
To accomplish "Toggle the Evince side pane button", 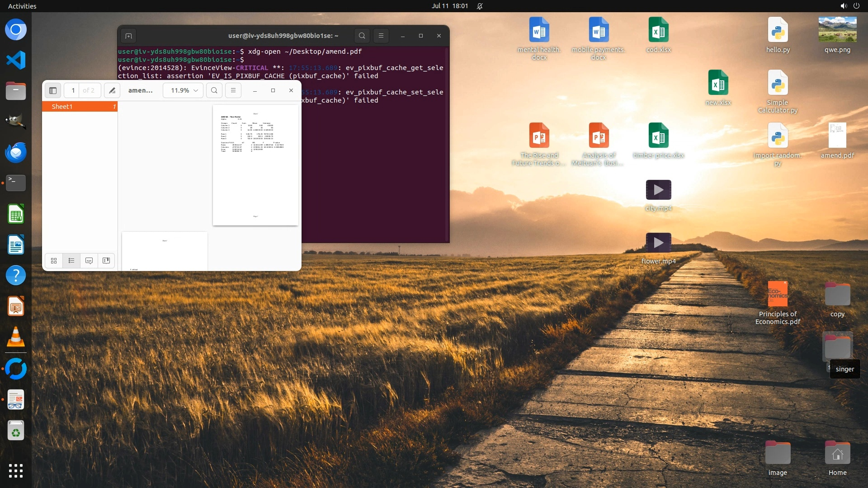I will 53,90.
